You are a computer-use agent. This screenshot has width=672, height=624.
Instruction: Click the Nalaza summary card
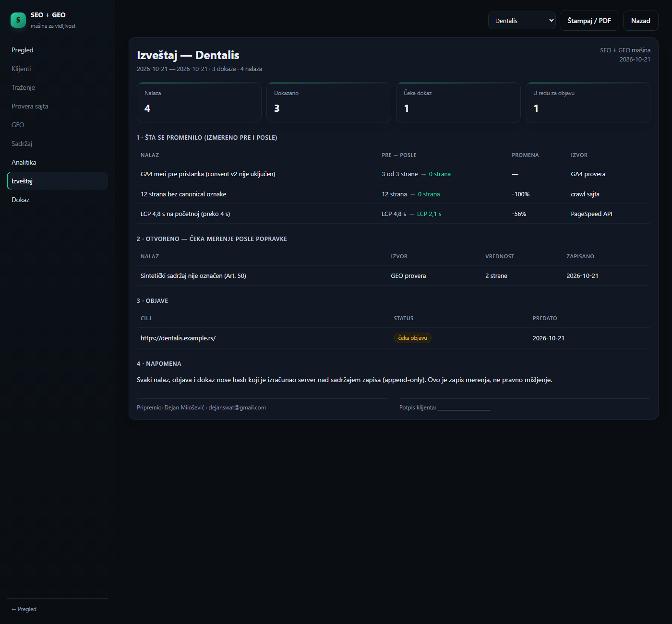[x=199, y=102]
